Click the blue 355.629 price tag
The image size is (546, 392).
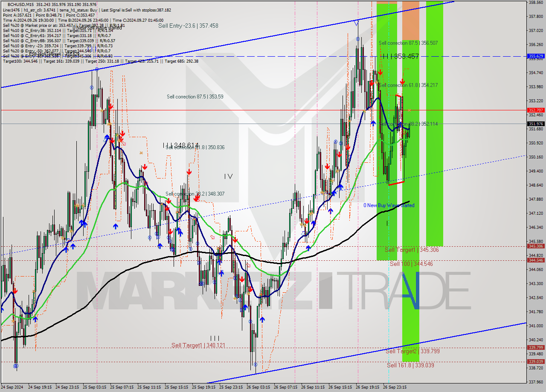[536, 56]
